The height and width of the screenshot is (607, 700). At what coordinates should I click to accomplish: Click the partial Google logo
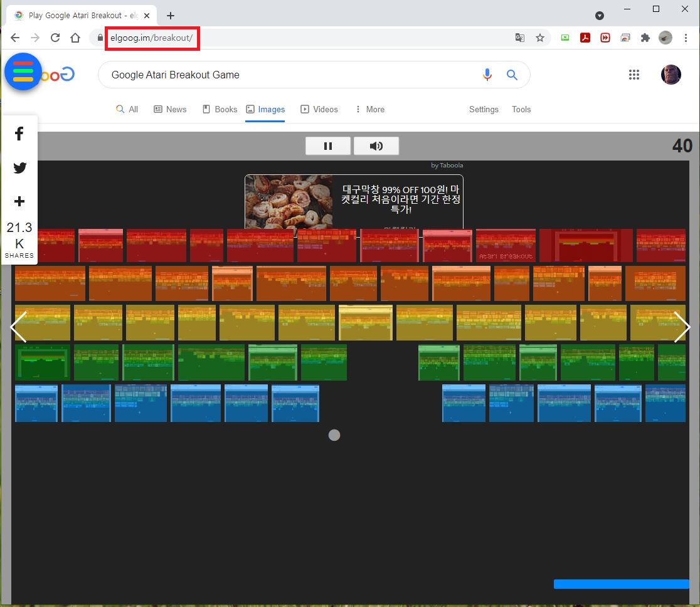tap(58, 75)
